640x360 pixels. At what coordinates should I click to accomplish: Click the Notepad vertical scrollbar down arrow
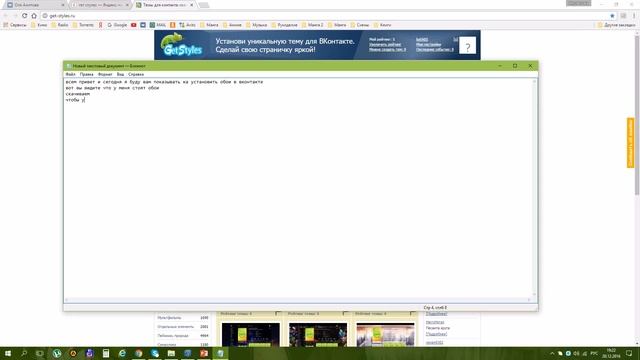point(534,294)
